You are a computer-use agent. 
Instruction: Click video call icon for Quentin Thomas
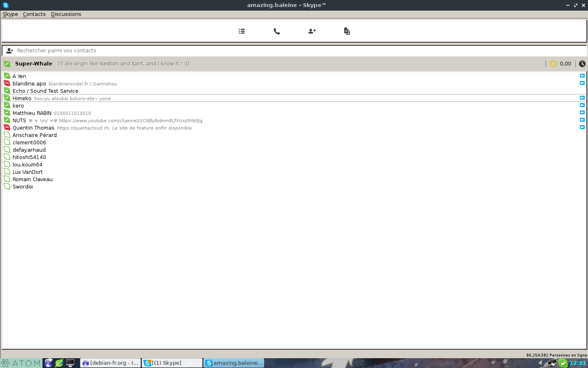click(582, 127)
